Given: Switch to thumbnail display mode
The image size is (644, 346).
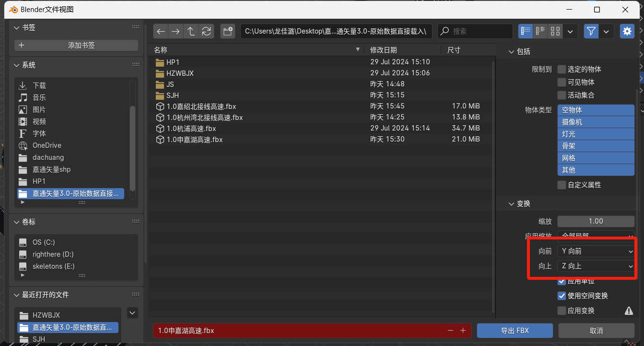Looking at the screenshot, I should 555,31.
